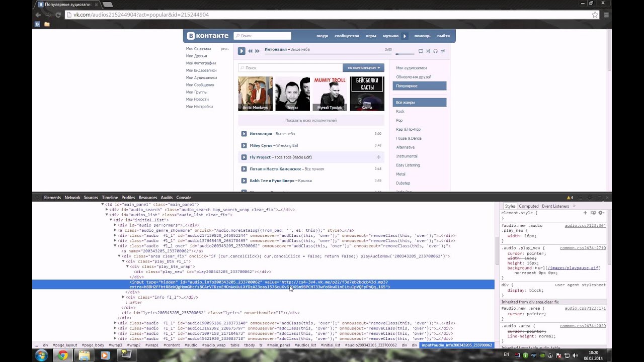Click the header play button next to музыка

click(x=404, y=36)
